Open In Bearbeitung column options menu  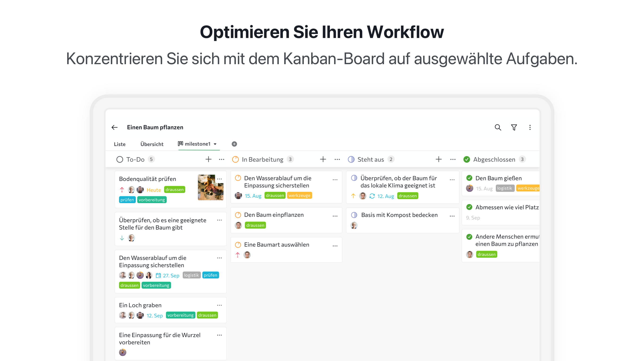pos(337,159)
